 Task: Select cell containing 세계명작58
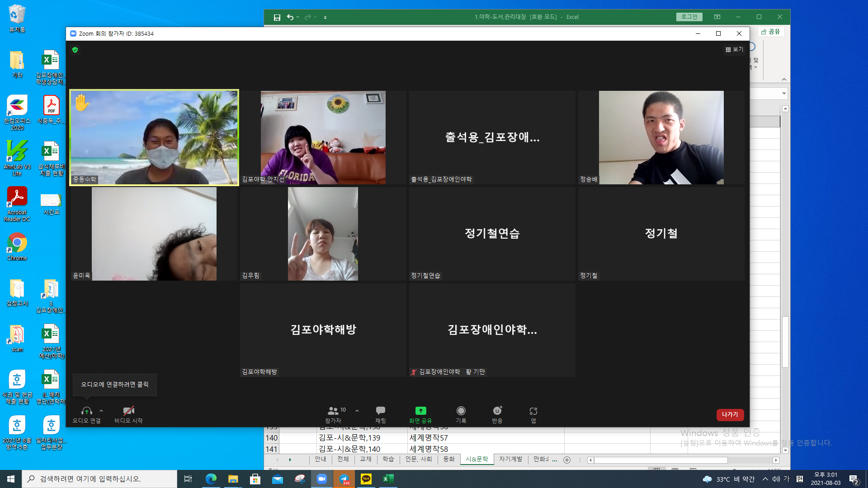coord(486,449)
